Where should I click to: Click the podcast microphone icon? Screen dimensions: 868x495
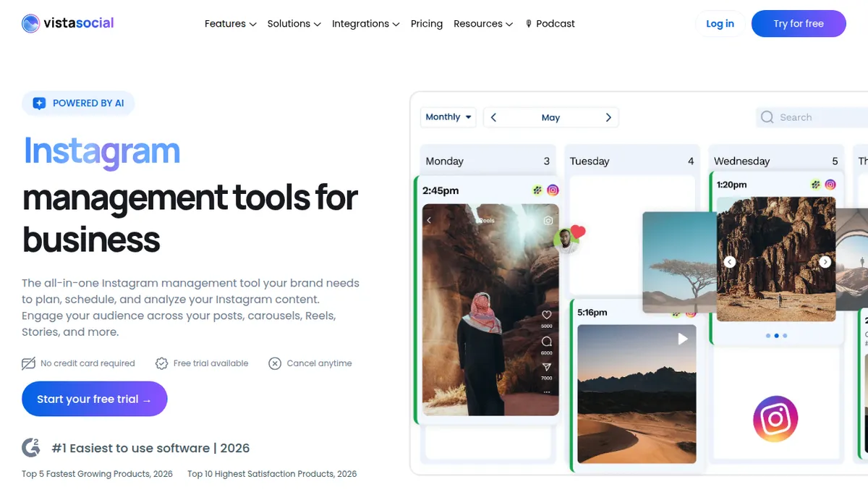[529, 24]
